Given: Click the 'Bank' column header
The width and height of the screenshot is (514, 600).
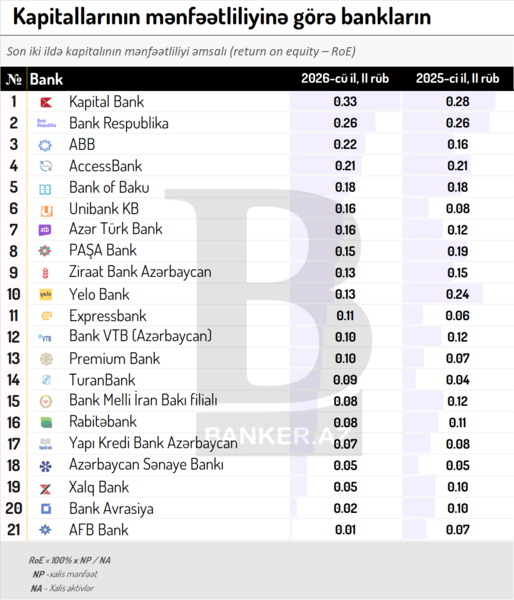Looking at the screenshot, I should pyautogui.click(x=46, y=79).
